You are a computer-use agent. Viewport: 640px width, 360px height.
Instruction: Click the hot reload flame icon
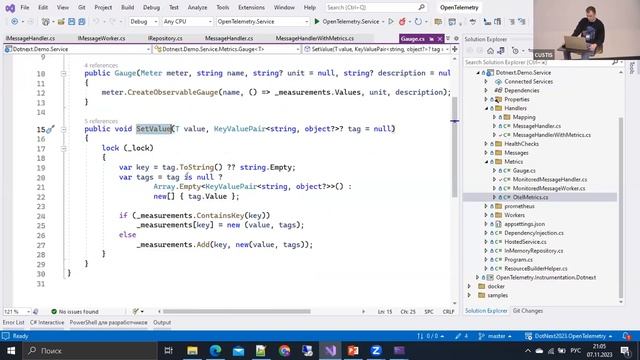click(x=402, y=22)
